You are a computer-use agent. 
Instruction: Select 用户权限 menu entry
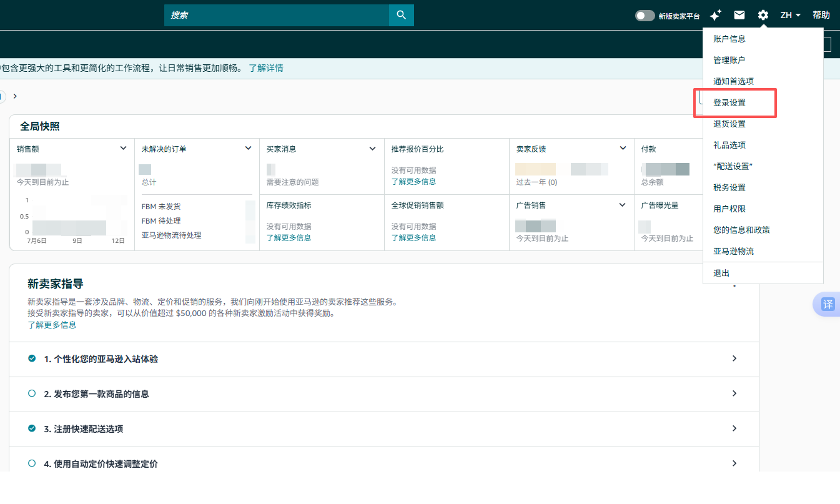click(729, 209)
